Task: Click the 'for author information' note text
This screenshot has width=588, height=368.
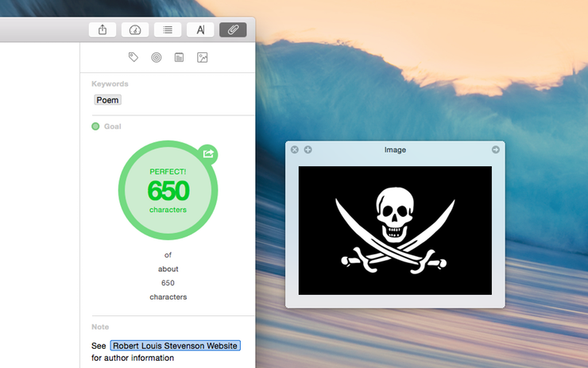Action: (133, 358)
